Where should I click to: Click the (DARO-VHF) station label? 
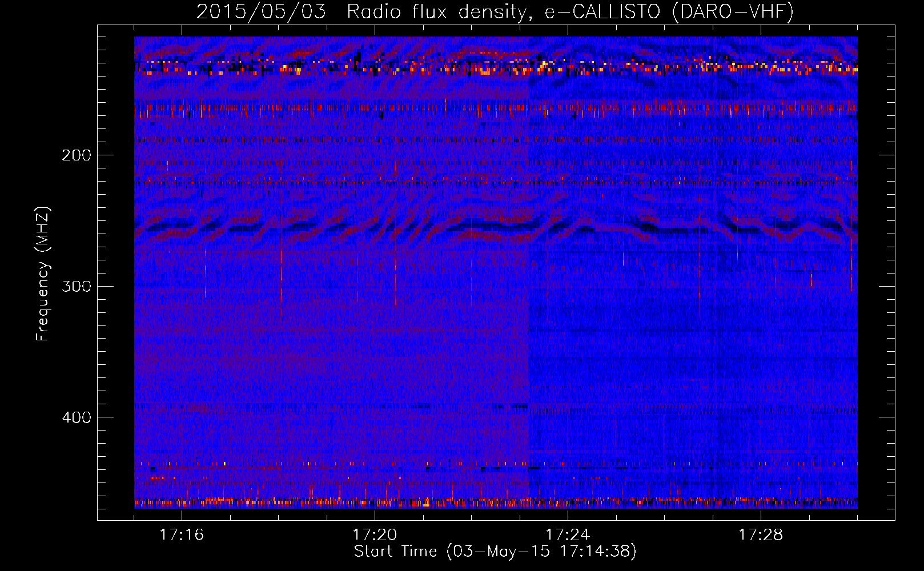[x=733, y=11]
